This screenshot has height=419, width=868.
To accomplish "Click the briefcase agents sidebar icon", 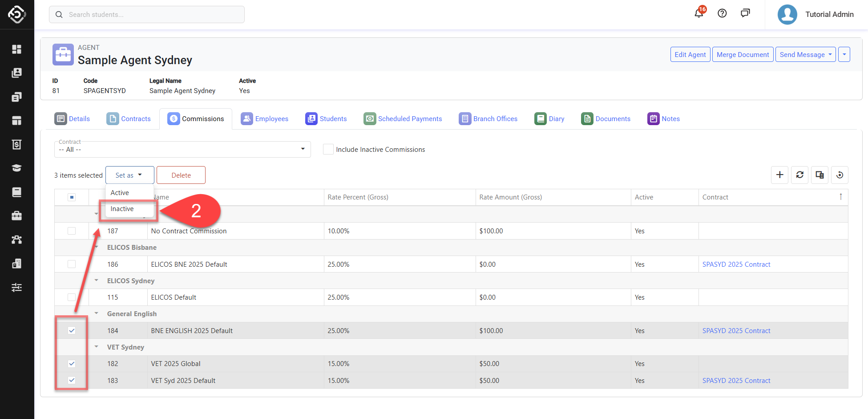I will 17,216.
